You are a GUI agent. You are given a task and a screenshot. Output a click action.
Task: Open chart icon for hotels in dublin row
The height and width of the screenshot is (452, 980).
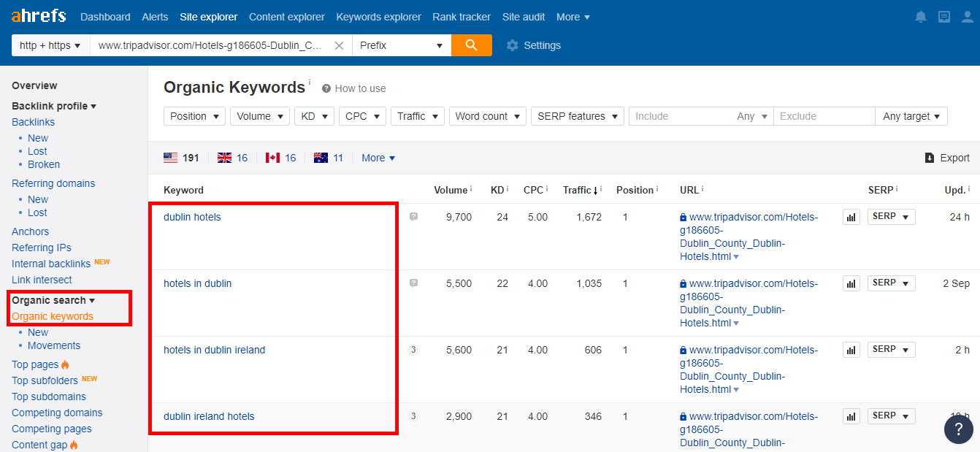click(x=851, y=283)
